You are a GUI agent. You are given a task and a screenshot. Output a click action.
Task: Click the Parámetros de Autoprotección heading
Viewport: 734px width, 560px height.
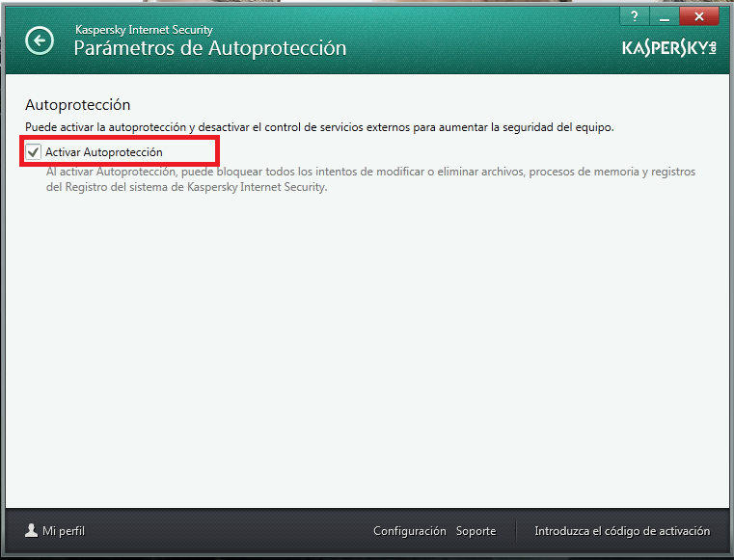coord(210,48)
